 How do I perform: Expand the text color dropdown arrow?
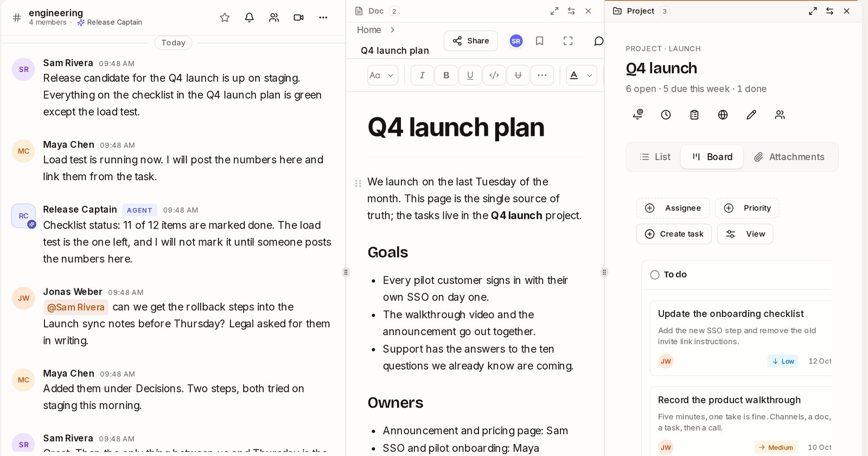[590, 75]
